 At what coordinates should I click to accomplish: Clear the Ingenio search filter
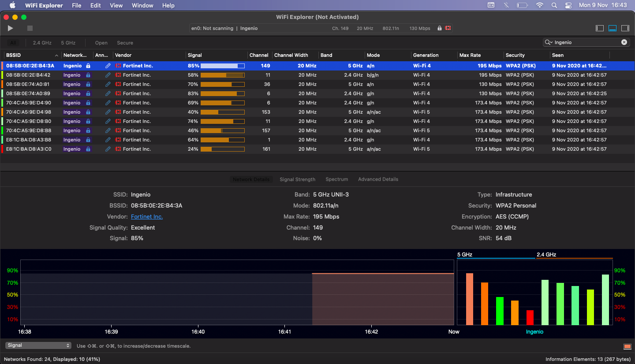624,42
